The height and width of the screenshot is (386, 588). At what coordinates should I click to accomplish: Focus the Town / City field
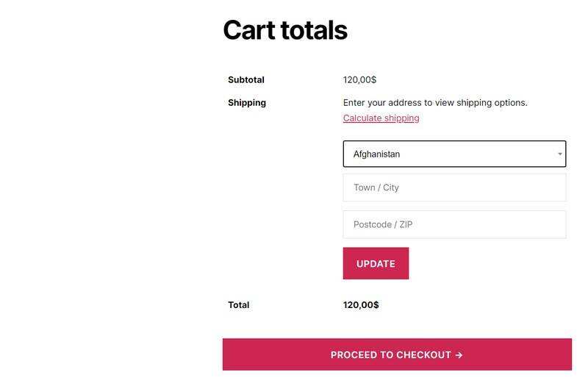454,187
